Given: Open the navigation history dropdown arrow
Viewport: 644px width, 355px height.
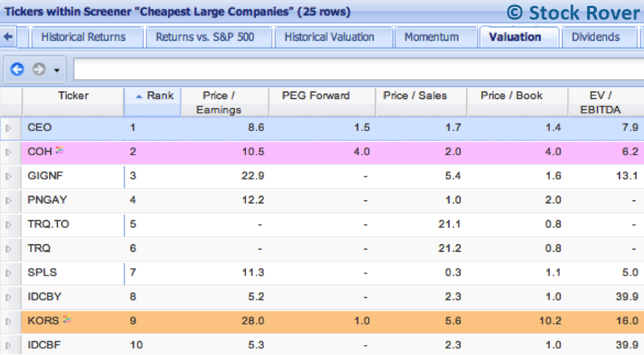Looking at the screenshot, I should [57, 70].
